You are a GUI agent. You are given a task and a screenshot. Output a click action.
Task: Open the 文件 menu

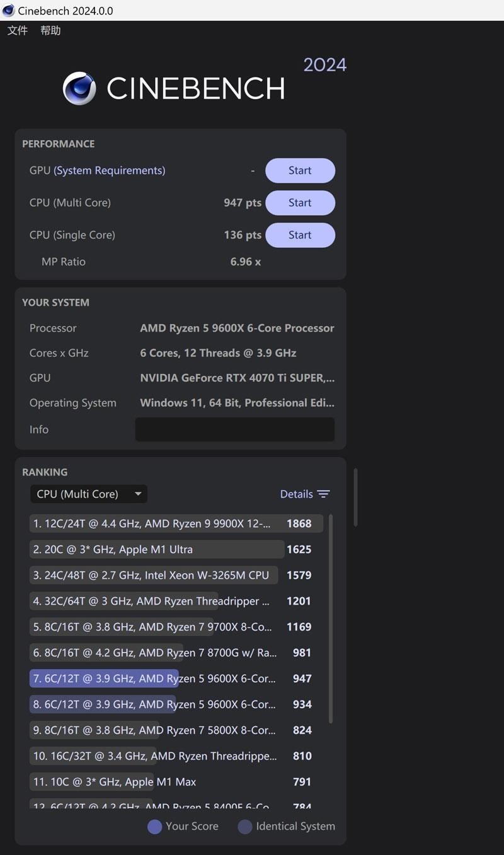tap(17, 30)
